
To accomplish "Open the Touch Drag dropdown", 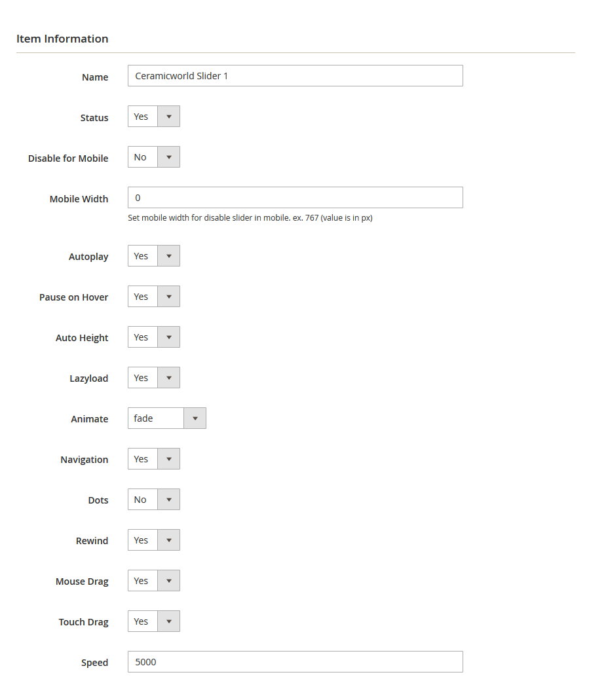I will tap(154, 621).
